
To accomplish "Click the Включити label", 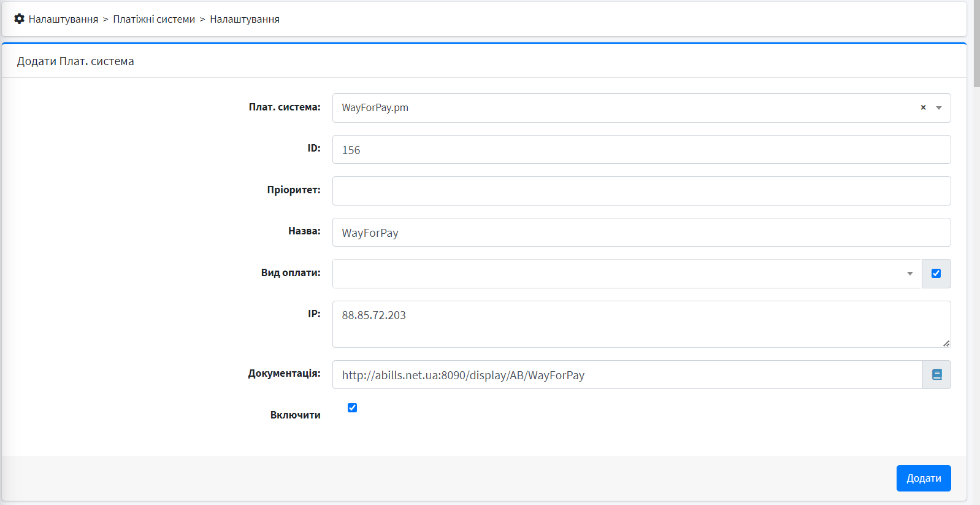I will (x=295, y=415).
